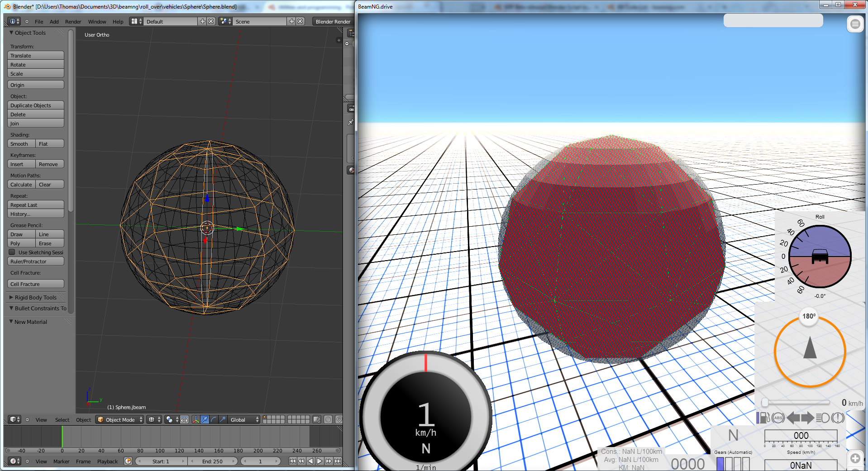Play the animation forward
Viewport: 868px width, 471px height.
[x=320, y=461]
